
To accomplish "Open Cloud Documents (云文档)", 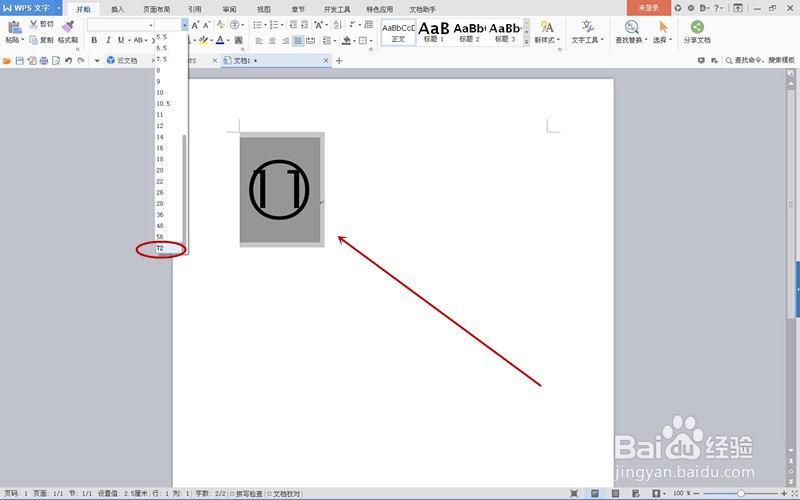I will coord(122,61).
